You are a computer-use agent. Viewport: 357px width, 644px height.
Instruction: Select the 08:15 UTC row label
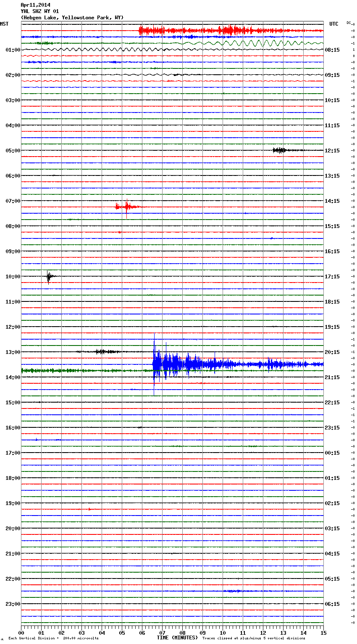(332, 50)
